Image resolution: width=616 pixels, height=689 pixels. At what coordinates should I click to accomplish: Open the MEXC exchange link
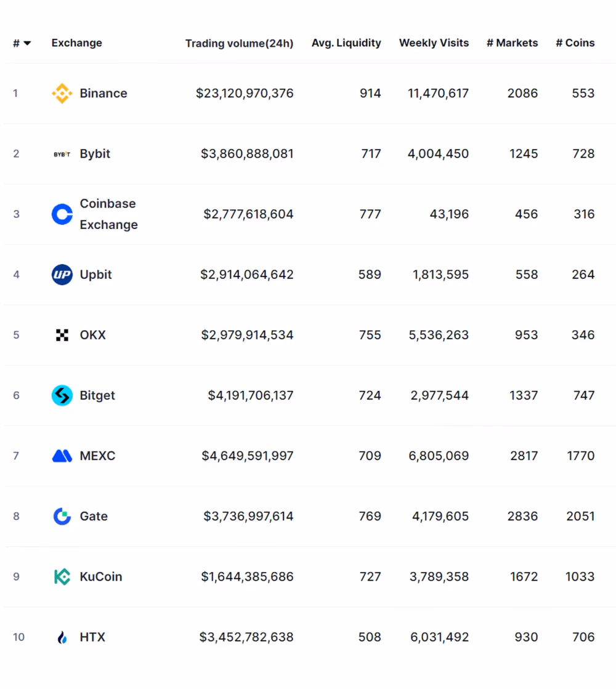tap(97, 456)
